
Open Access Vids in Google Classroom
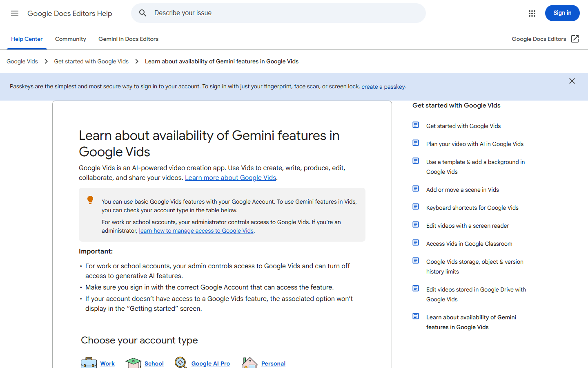(469, 244)
